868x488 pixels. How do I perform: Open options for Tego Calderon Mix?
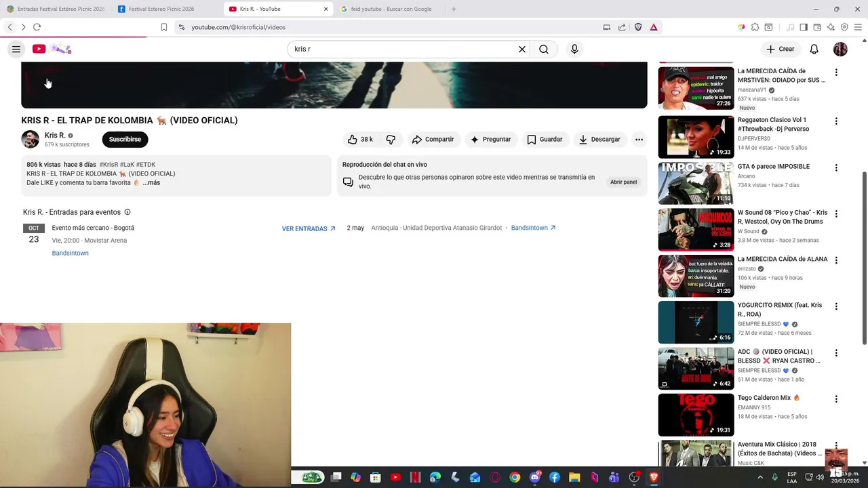coord(836,399)
